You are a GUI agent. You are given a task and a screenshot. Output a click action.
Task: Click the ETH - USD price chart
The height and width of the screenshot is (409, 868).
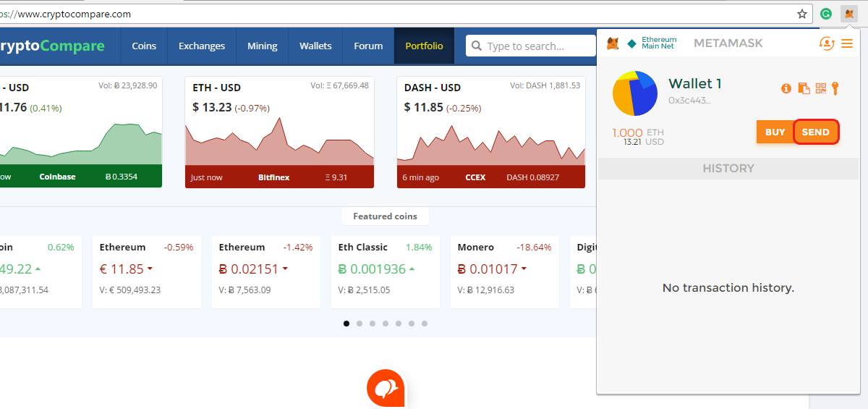(x=279, y=141)
